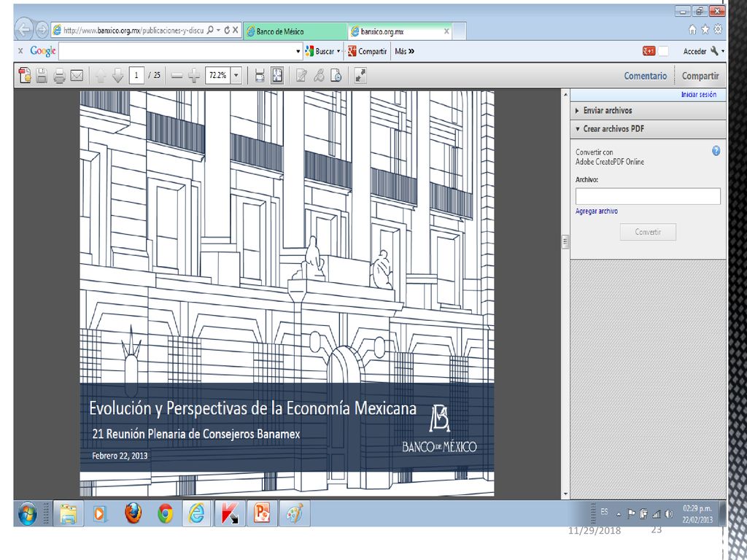This screenshot has width=747, height=560.
Task: Open the Compartir pane in PDF toolbar
Action: (x=700, y=76)
